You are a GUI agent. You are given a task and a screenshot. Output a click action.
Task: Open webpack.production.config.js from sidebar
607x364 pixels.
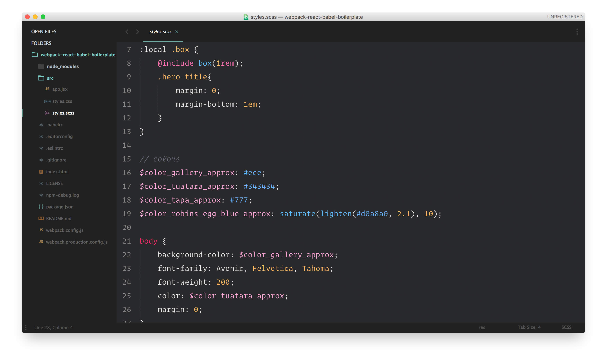76,242
